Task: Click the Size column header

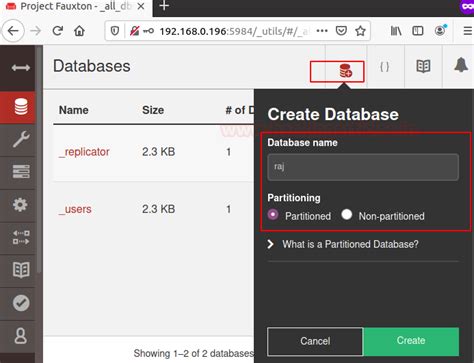Action: pyautogui.click(x=153, y=110)
